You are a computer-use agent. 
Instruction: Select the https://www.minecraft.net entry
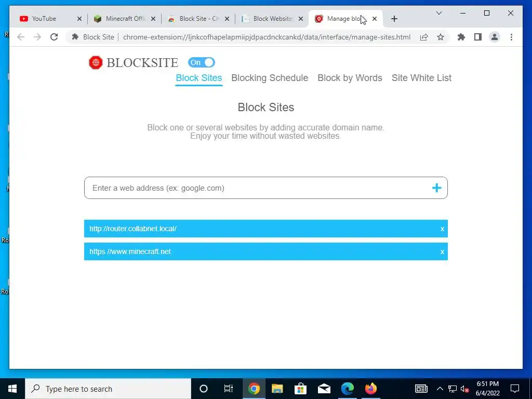point(265,251)
